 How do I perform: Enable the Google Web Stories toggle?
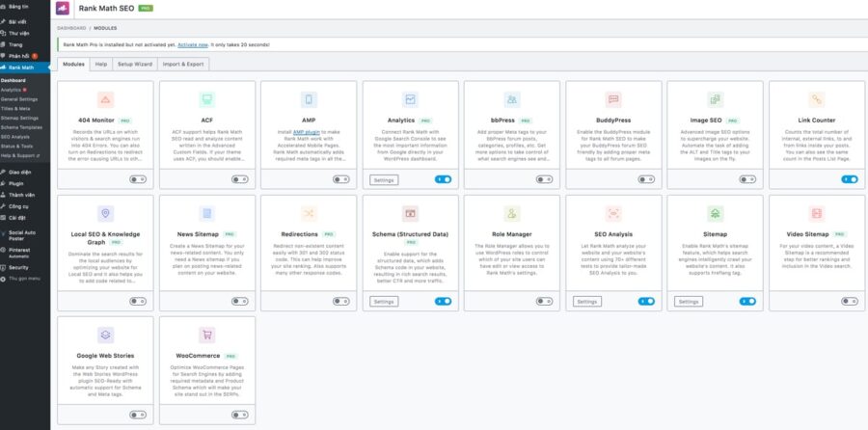(x=138, y=415)
